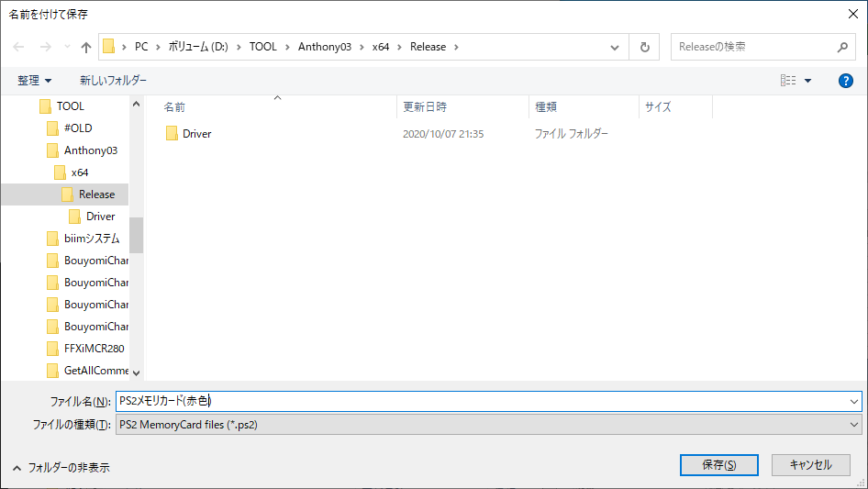
Task: Click the x64 folder icon in tree
Action: pos(60,172)
